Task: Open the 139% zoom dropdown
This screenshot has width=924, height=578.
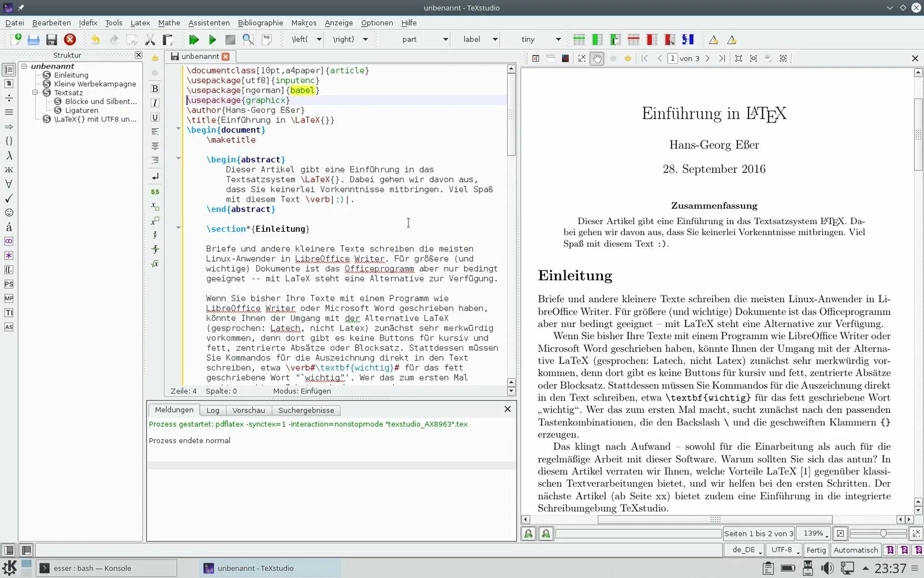Action: [x=813, y=533]
